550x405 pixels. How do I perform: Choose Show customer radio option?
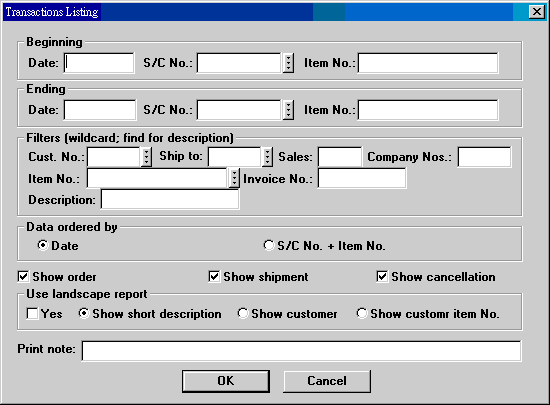click(243, 313)
